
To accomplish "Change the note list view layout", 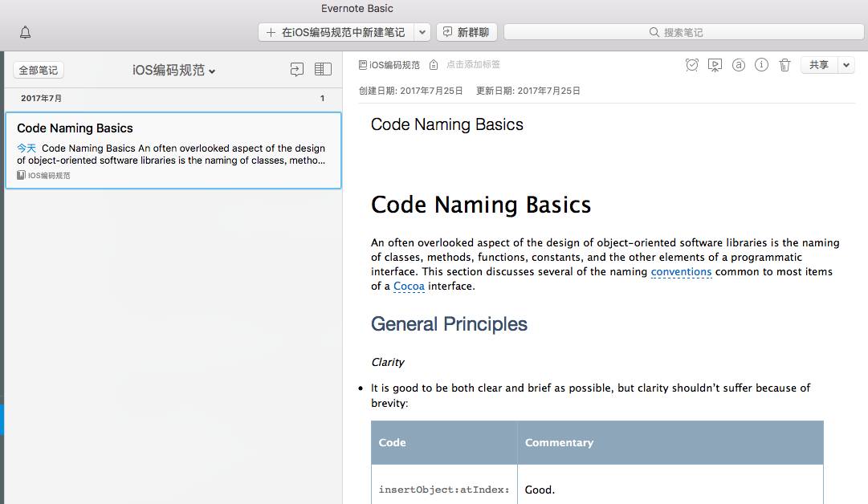I will (323, 70).
